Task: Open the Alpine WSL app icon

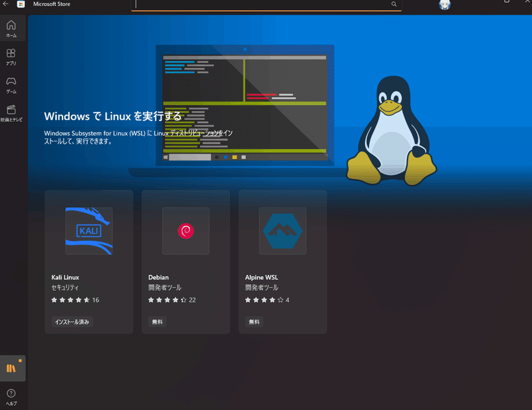Action: point(283,231)
